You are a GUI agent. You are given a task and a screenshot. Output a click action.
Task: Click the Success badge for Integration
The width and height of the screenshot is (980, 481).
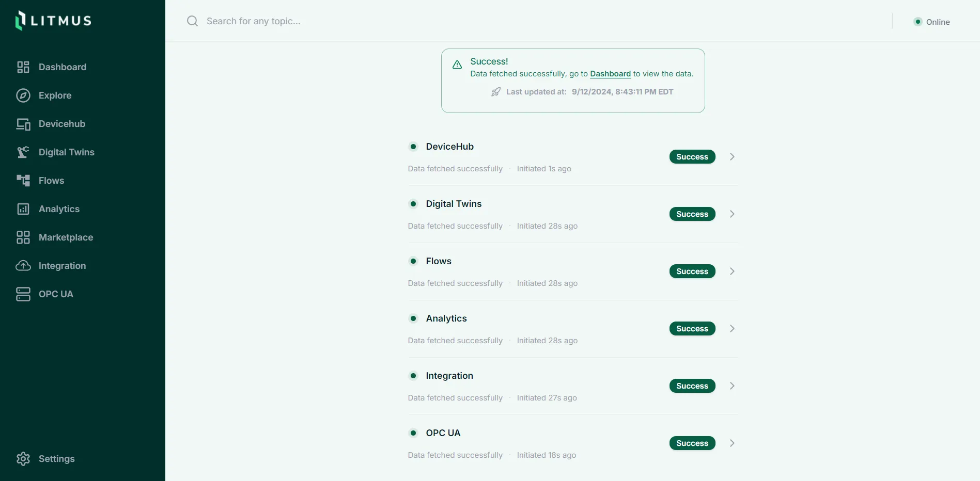pos(692,386)
